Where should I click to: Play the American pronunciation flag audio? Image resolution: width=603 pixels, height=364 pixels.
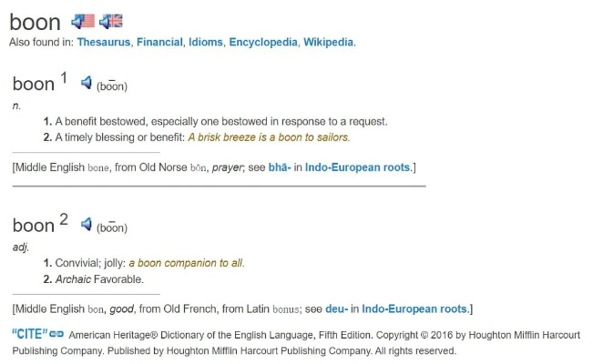point(82,21)
